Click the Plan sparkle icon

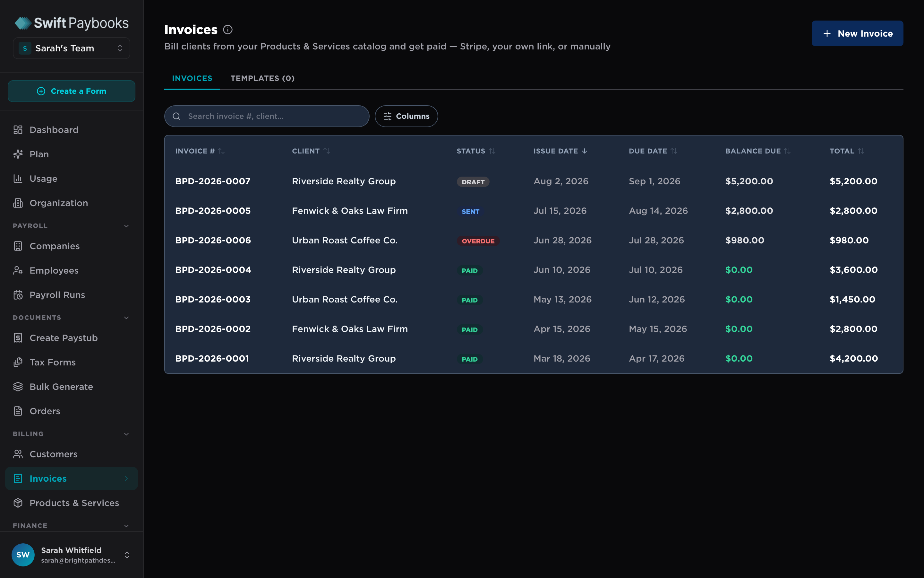18,154
